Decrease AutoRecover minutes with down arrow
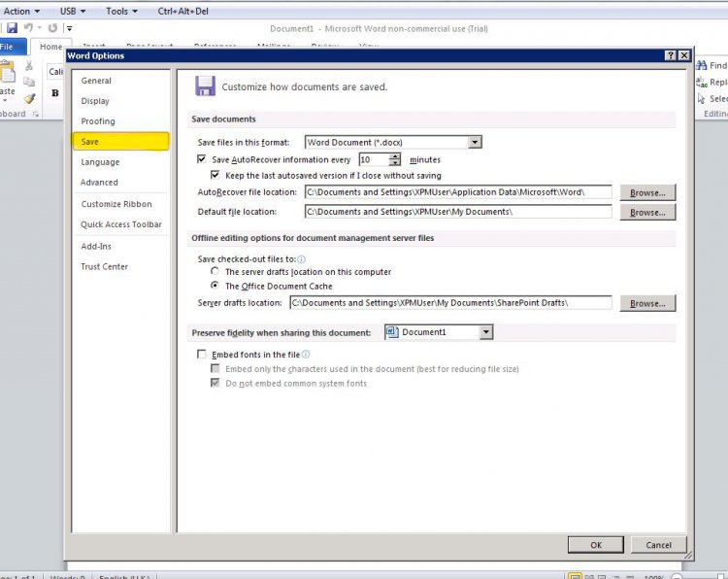 pyautogui.click(x=395, y=162)
